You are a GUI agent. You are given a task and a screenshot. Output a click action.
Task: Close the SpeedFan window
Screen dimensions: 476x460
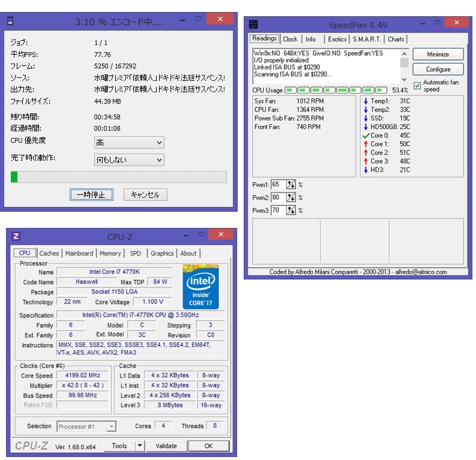[x=457, y=22]
